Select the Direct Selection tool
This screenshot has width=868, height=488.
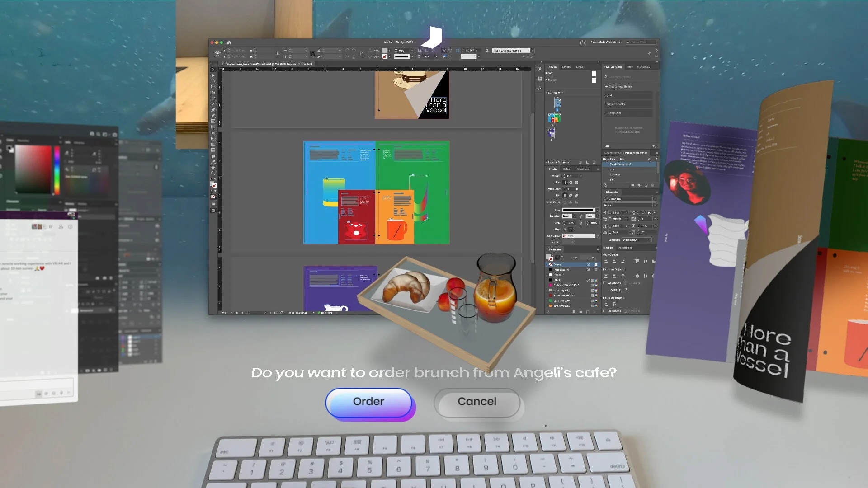click(x=213, y=75)
